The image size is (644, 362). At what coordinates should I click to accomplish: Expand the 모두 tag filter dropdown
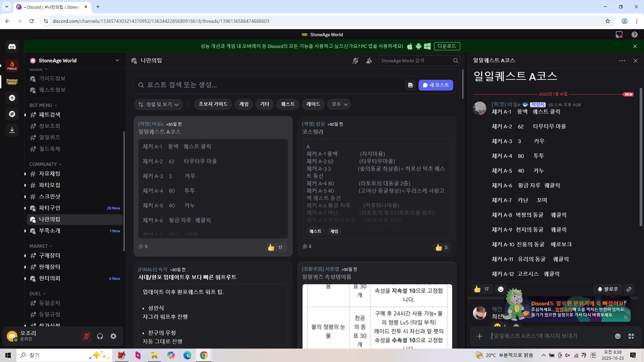[x=339, y=104]
